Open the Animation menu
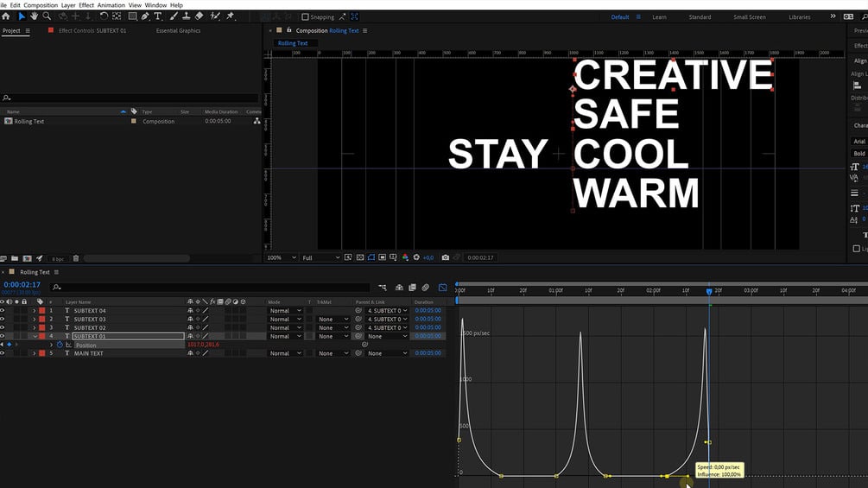 [x=111, y=5]
